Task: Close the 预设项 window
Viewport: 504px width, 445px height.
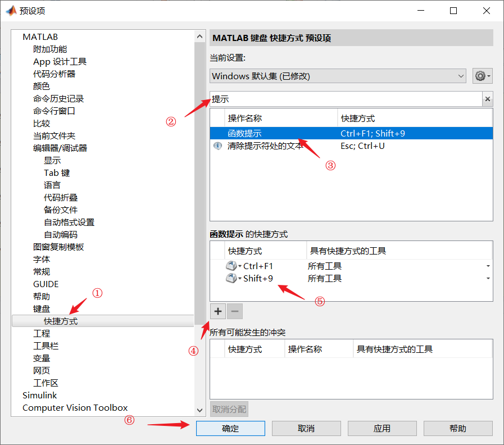Action: pos(487,11)
